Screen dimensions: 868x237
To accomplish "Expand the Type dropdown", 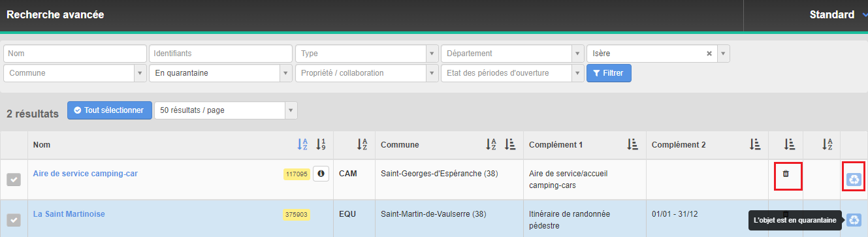I will pyautogui.click(x=432, y=54).
